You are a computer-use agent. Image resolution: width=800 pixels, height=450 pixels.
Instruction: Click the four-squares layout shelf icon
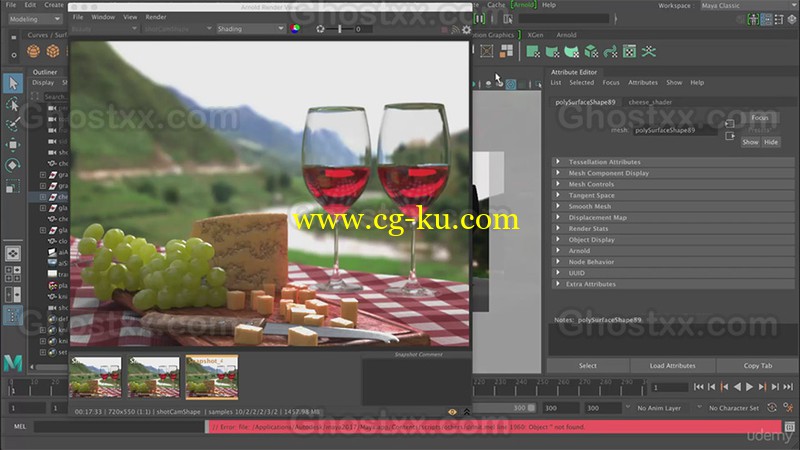(506, 51)
